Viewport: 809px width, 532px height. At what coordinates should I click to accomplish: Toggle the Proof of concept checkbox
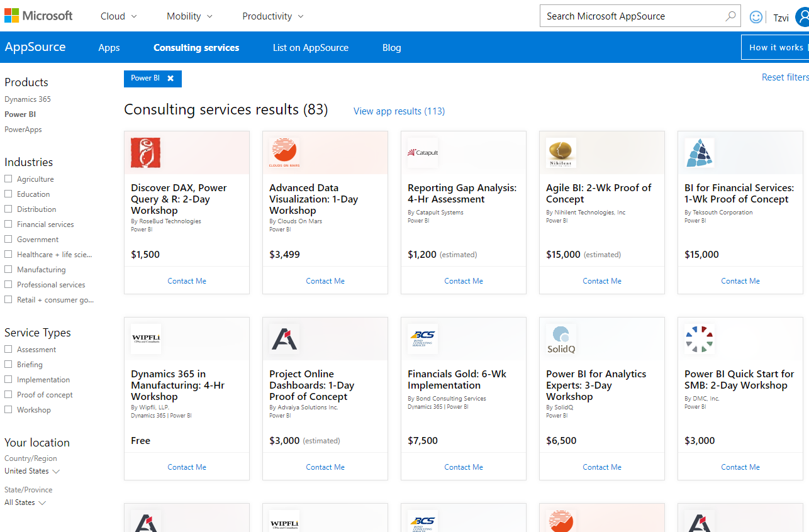8,394
